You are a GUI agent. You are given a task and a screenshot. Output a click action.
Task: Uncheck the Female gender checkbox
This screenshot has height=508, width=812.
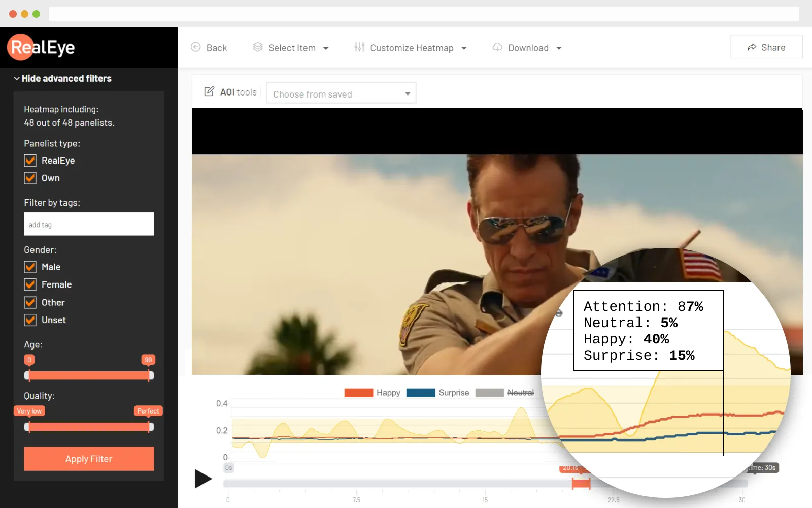[30, 284]
